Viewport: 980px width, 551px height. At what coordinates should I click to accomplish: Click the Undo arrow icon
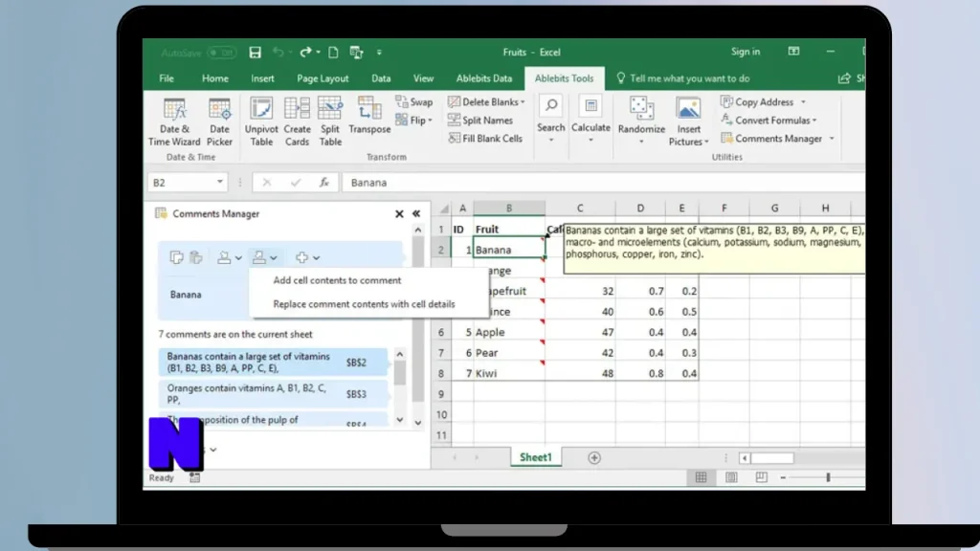[278, 53]
